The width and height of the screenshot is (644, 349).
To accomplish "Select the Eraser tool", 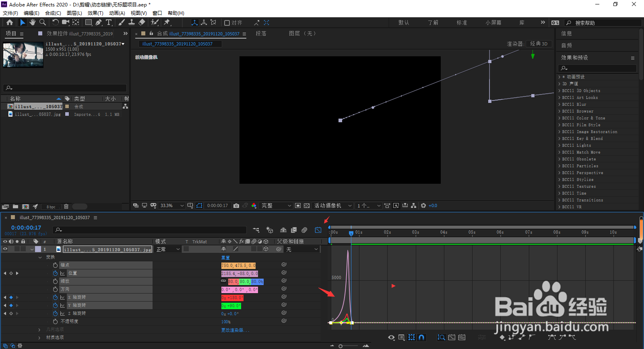I will point(142,23).
